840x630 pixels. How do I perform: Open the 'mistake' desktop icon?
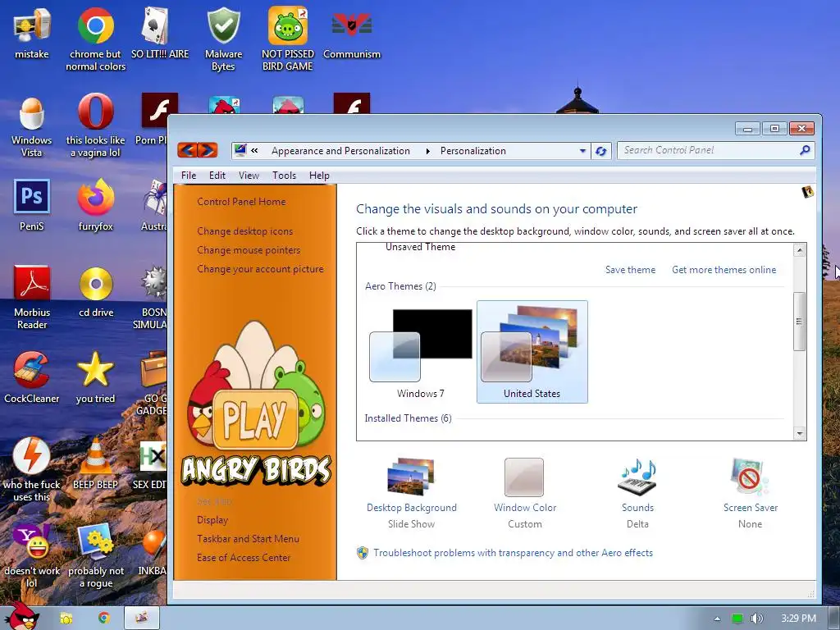[x=32, y=33]
